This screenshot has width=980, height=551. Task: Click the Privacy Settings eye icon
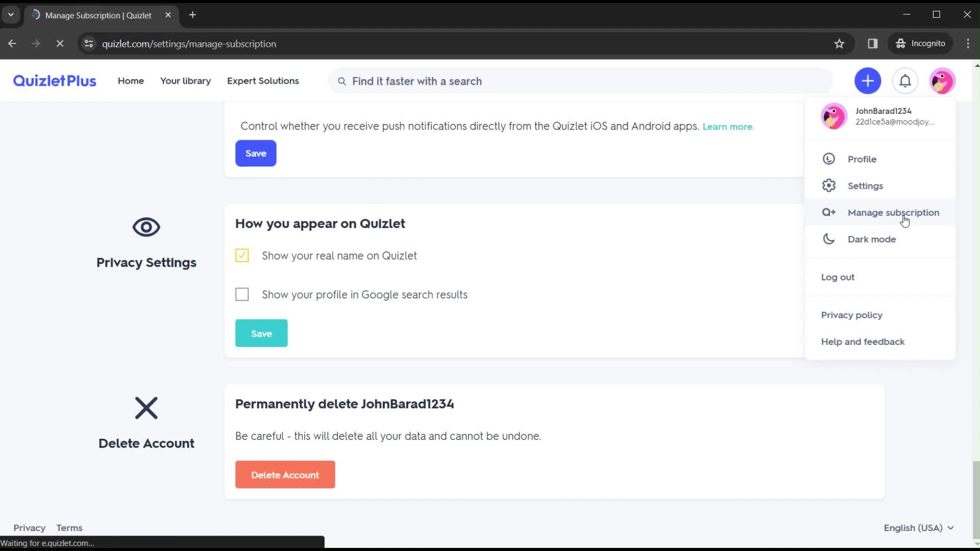pos(146,227)
